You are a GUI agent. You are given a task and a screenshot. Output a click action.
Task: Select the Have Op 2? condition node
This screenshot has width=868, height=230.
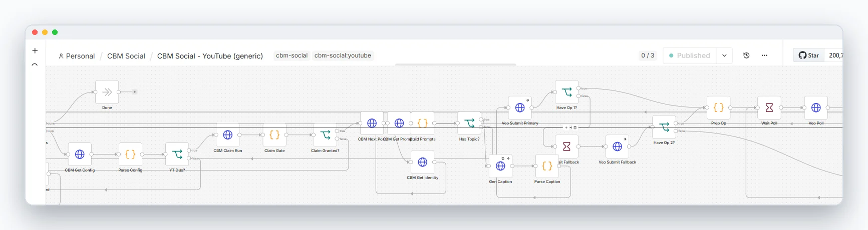664,127
